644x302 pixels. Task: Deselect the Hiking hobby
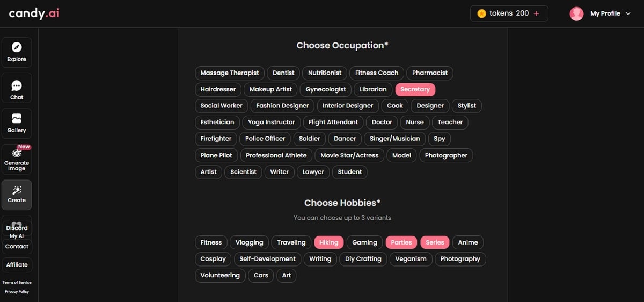point(328,242)
